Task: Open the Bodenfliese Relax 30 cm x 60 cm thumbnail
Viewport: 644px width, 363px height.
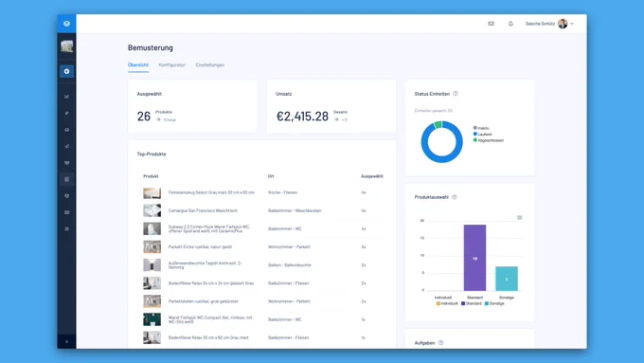Action: (152, 337)
